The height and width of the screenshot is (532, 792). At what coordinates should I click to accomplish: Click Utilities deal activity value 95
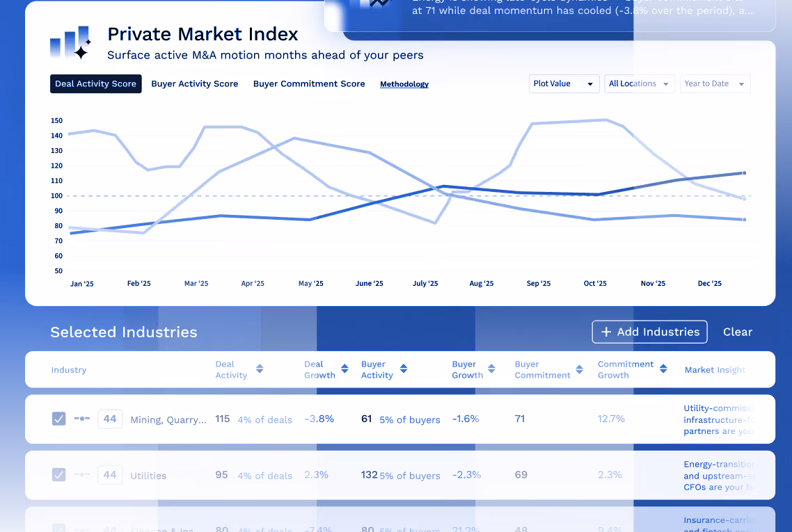pyautogui.click(x=221, y=475)
